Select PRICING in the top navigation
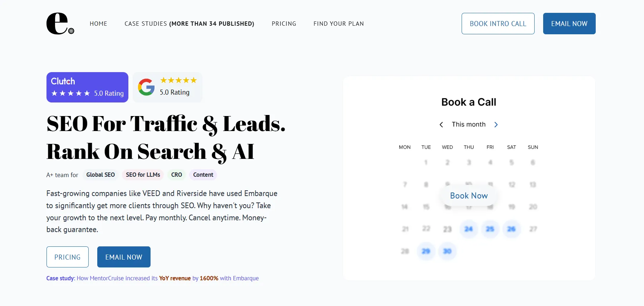The image size is (644, 306). click(x=284, y=24)
